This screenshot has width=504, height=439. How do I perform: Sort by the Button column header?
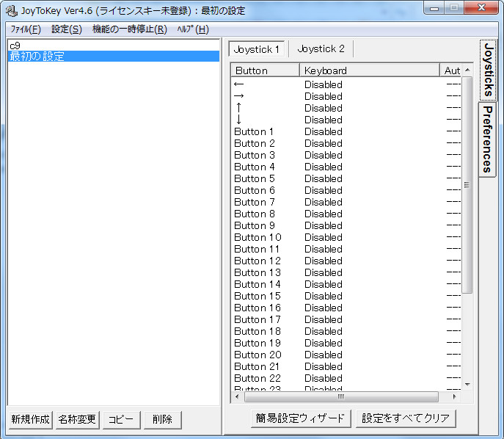[x=266, y=70]
